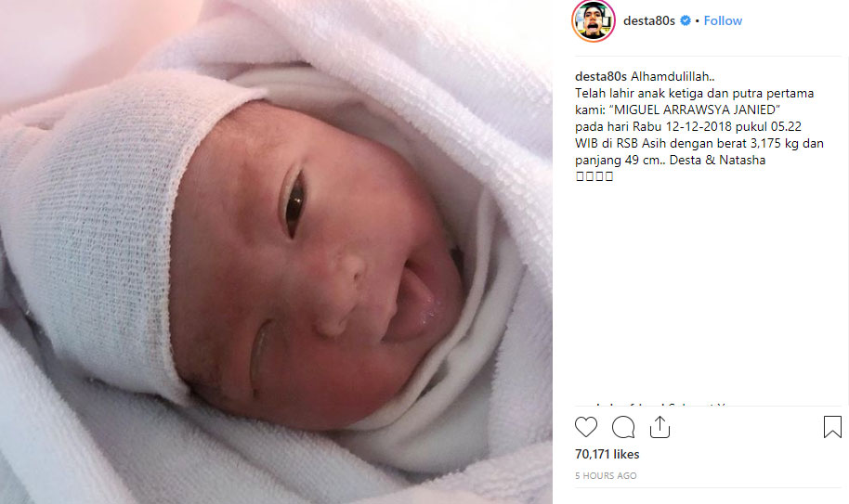Image resolution: width=849 pixels, height=504 pixels.
Task: Click the Alhamdulillah text in the caption
Action: 673,77
